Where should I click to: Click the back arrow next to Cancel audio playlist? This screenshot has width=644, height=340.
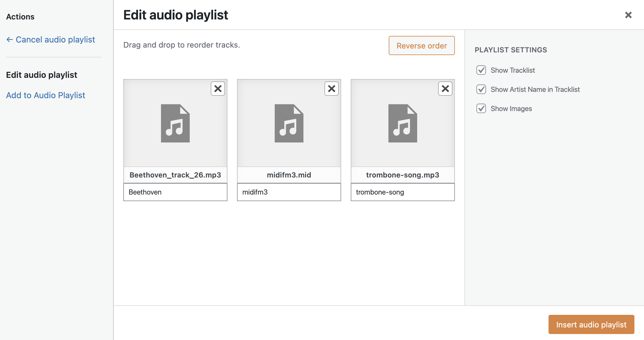(x=10, y=40)
